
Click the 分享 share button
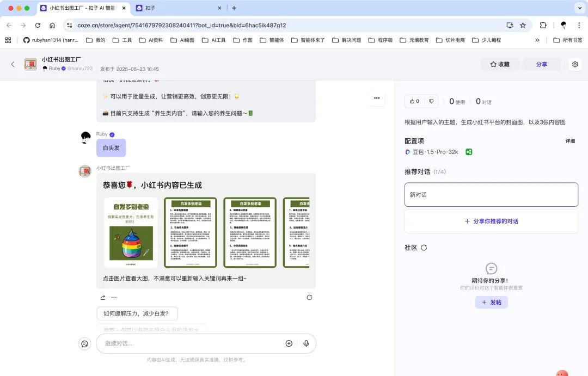(542, 64)
